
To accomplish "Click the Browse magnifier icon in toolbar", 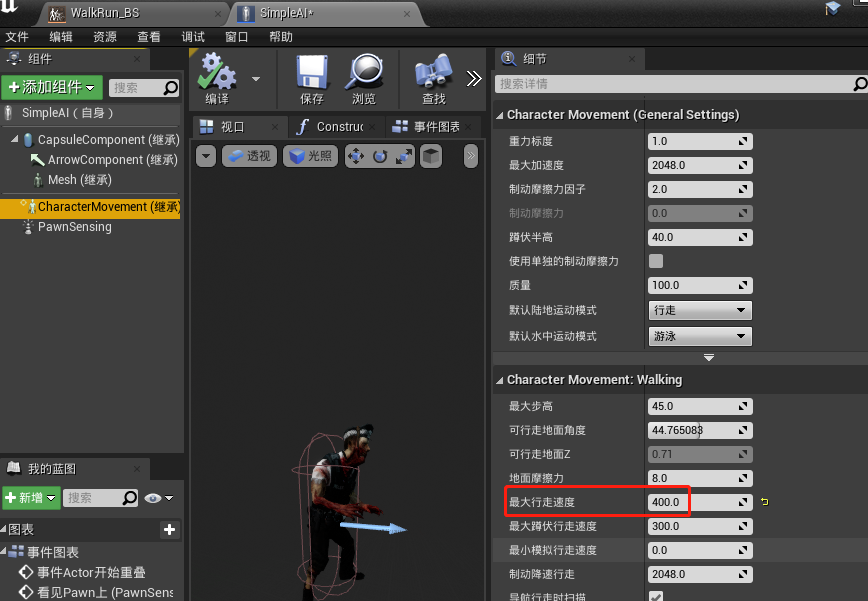I will [x=364, y=72].
